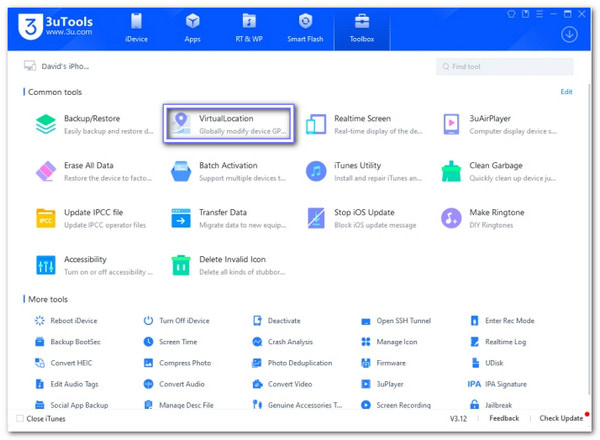The image size is (600, 440).
Task: Open Delete Invalid Icon trash icon
Action: point(181,265)
